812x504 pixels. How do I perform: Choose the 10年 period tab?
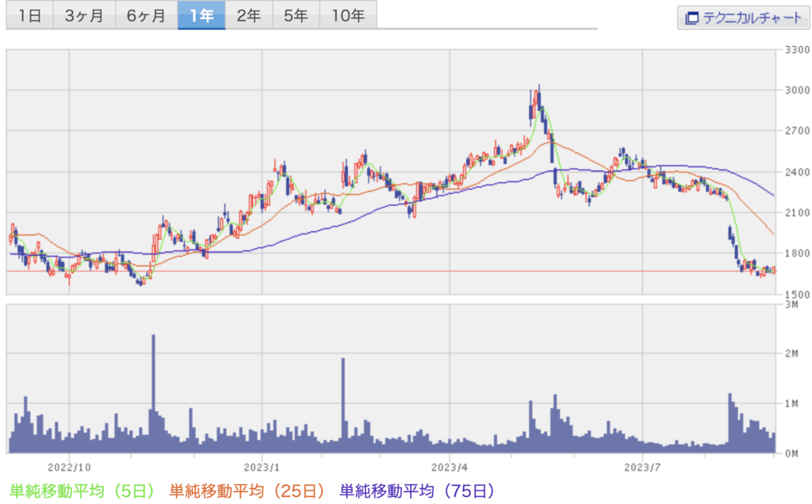coord(348,16)
